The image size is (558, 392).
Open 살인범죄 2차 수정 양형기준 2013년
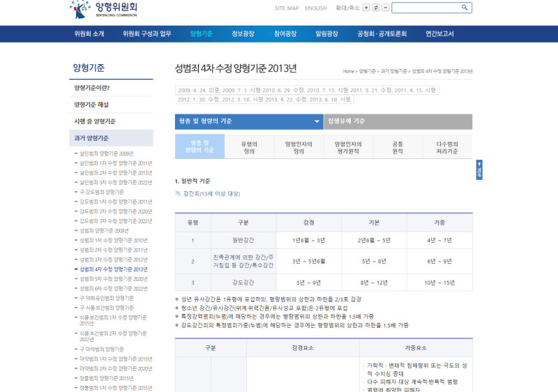click(x=116, y=173)
